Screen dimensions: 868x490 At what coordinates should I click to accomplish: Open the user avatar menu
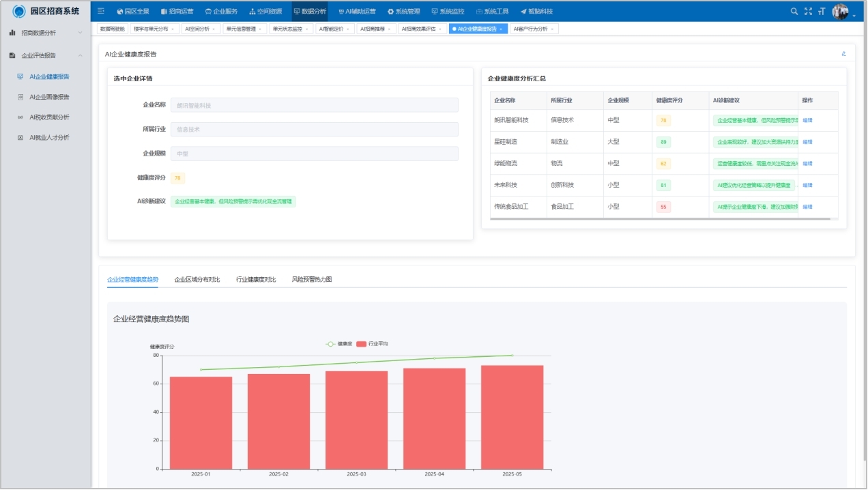[841, 12]
